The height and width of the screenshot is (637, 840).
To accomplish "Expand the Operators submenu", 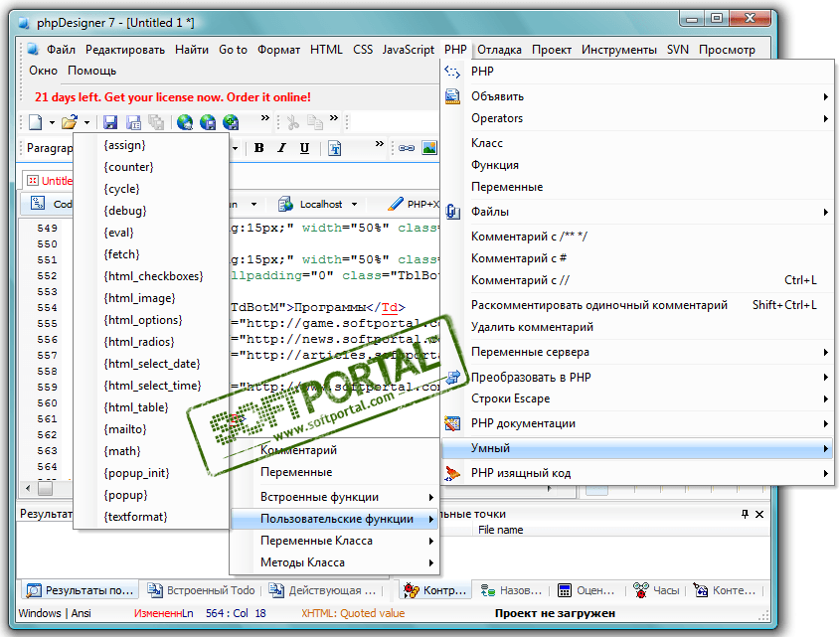I will (x=825, y=119).
